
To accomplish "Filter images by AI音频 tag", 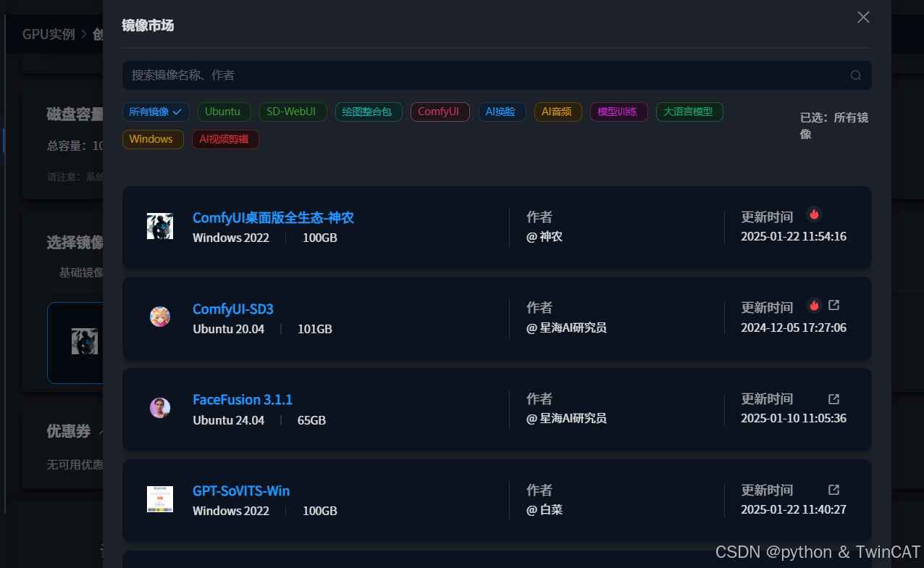I will (x=558, y=112).
